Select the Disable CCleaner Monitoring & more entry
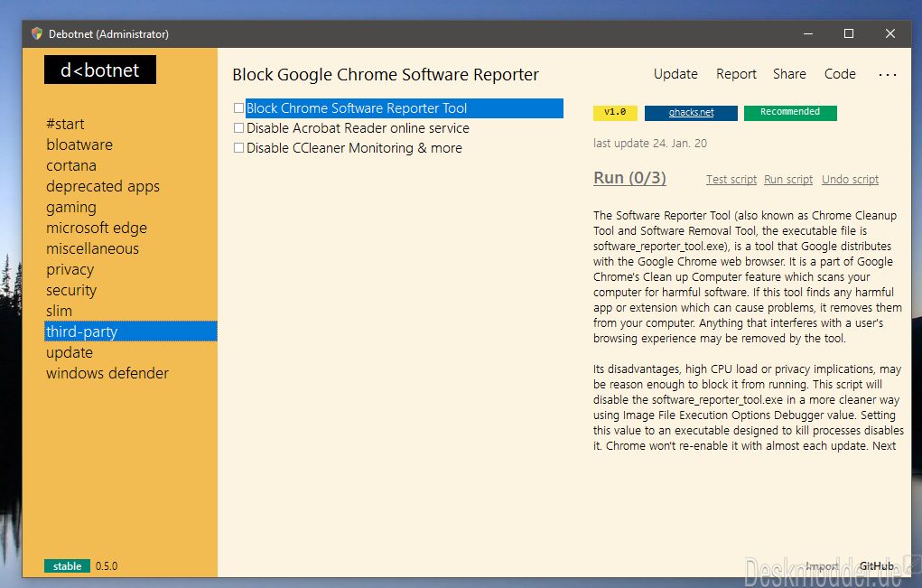This screenshot has height=588, width=922. pyautogui.click(x=354, y=148)
